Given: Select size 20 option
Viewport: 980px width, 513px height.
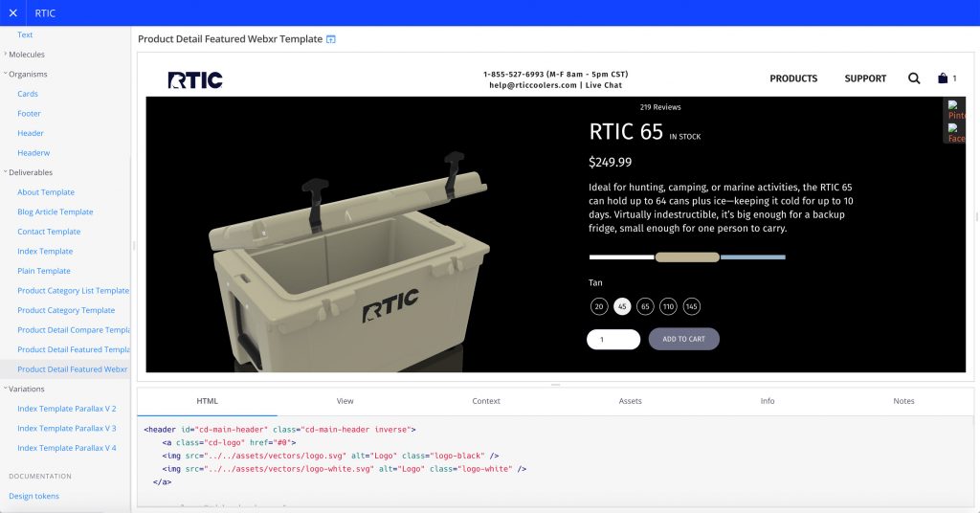Looking at the screenshot, I should [599, 306].
